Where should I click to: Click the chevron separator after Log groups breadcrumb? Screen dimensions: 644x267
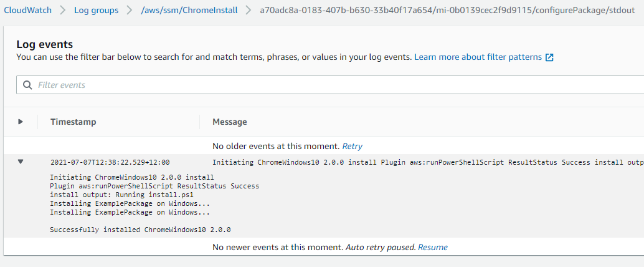click(x=130, y=10)
